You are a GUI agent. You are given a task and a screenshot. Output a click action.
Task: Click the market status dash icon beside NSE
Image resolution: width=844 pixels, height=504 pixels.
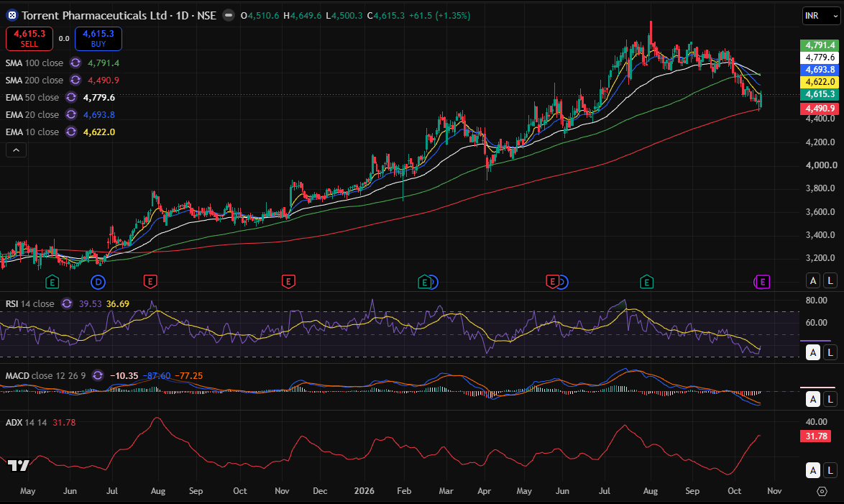[x=229, y=16]
